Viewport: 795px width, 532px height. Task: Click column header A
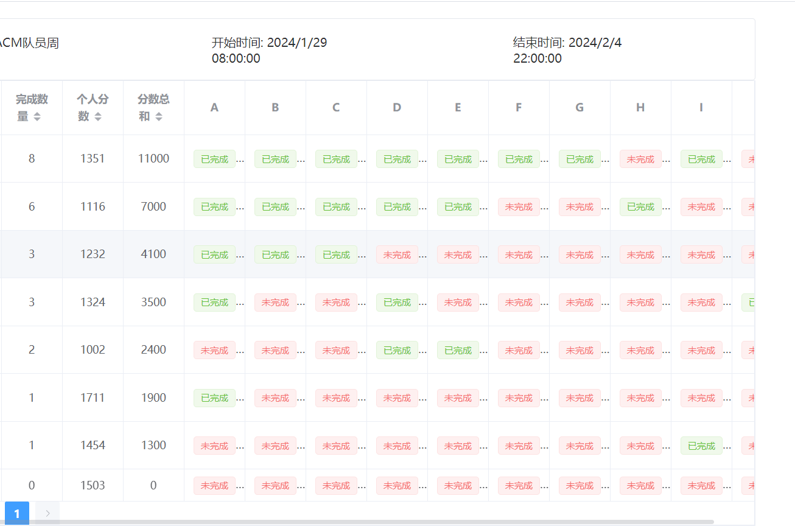(214, 107)
